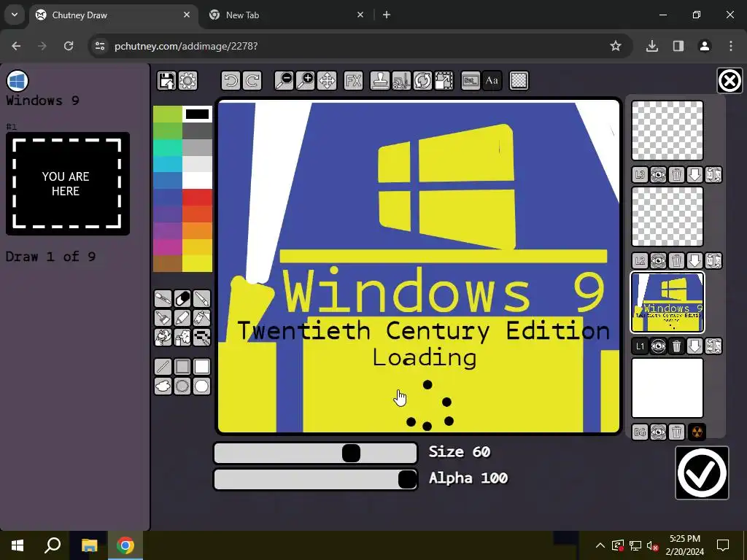Select the BG layer label button
Viewport: 747px width, 560px height.
pos(640,432)
